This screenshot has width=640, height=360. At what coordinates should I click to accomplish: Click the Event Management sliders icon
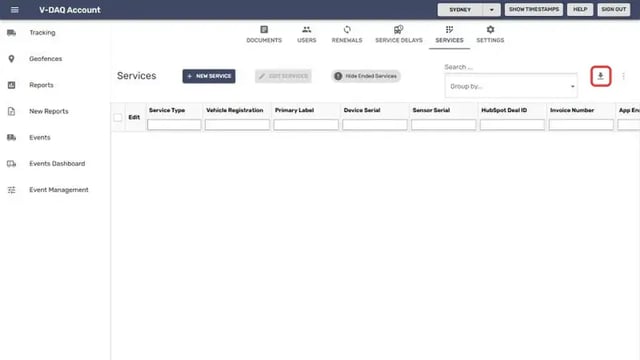pos(11,190)
